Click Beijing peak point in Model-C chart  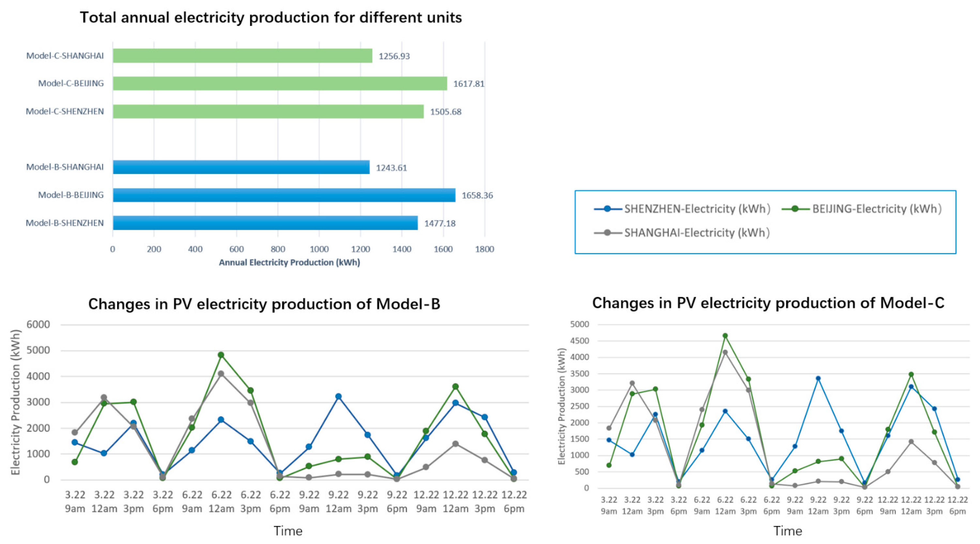click(725, 336)
